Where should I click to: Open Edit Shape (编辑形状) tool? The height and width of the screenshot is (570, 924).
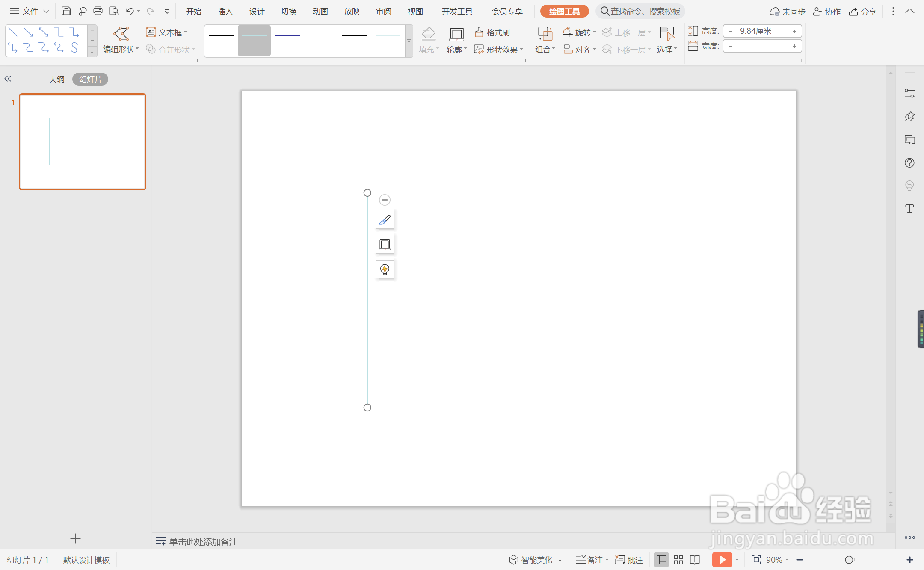(121, 40)
